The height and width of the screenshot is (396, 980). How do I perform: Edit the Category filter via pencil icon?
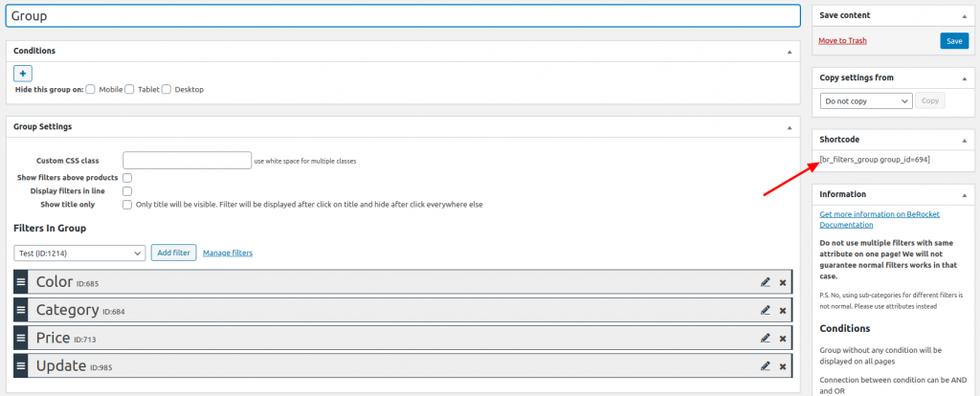765,310
